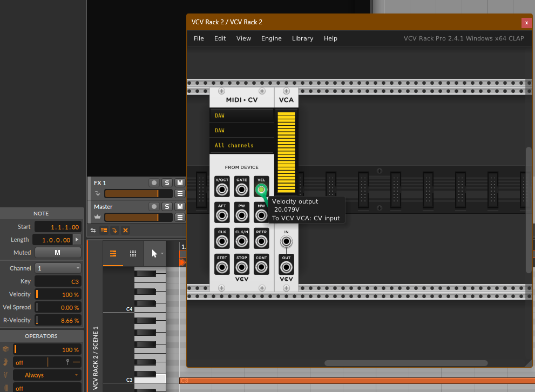Screen dimensions: 535x392
Task: Click the VCV Rack horizontal scrollbar
Action: point(406,363)
